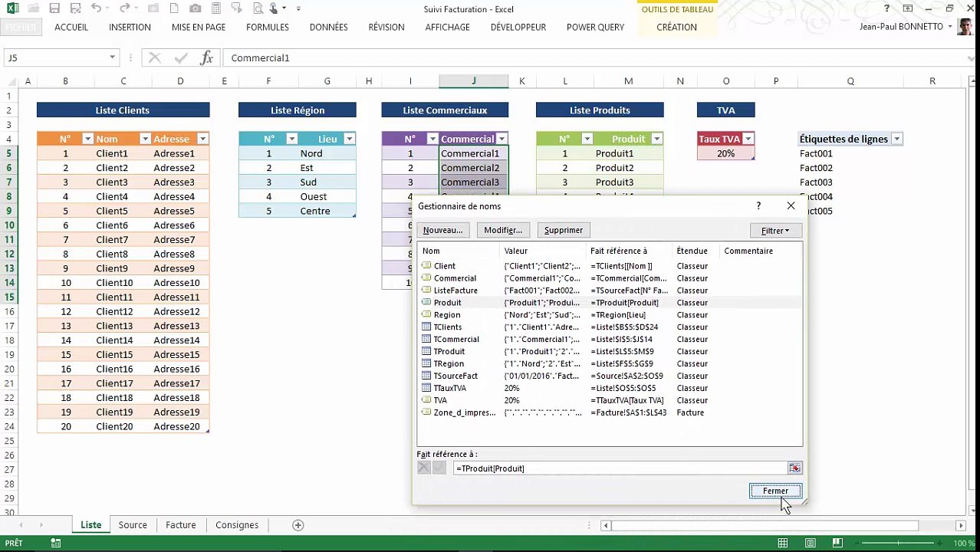Open the CRÉATION table tools tab
Screen dimensions: 980x552
pyautogui.click(x=677, y=27)
